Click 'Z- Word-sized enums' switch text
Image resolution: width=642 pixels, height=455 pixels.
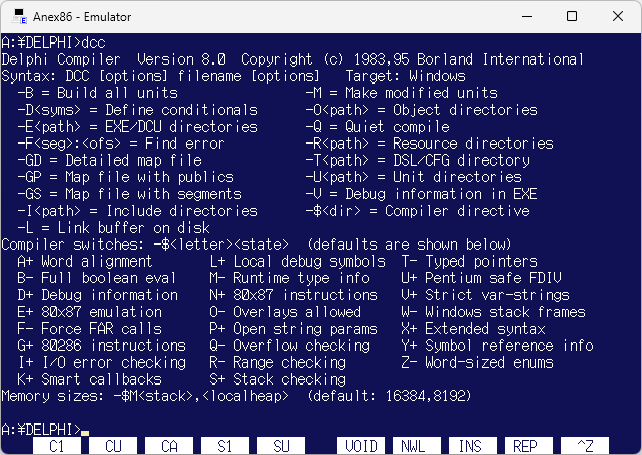(x=477, y=362)
